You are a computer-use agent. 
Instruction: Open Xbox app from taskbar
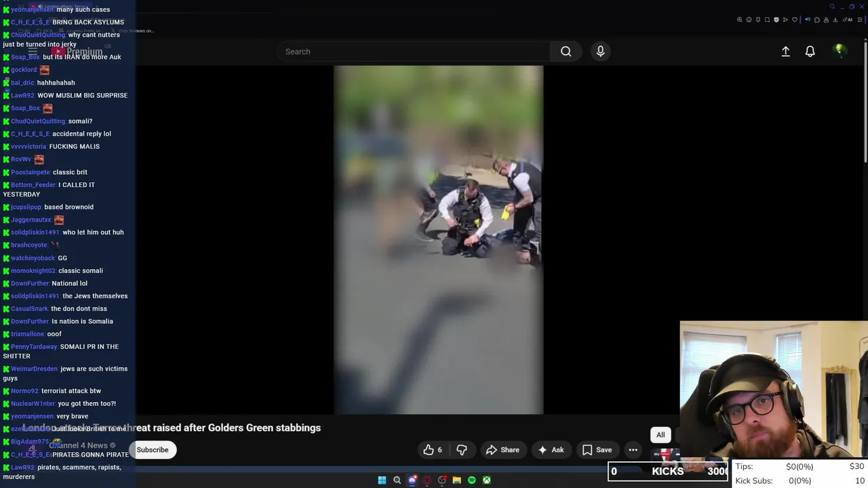[486, 480]
